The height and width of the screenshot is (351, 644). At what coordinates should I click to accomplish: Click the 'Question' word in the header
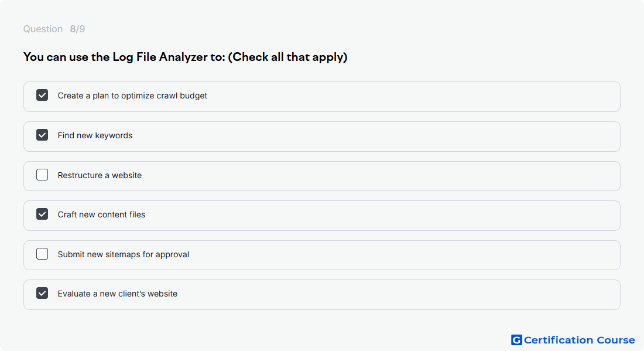coord(43,29)
